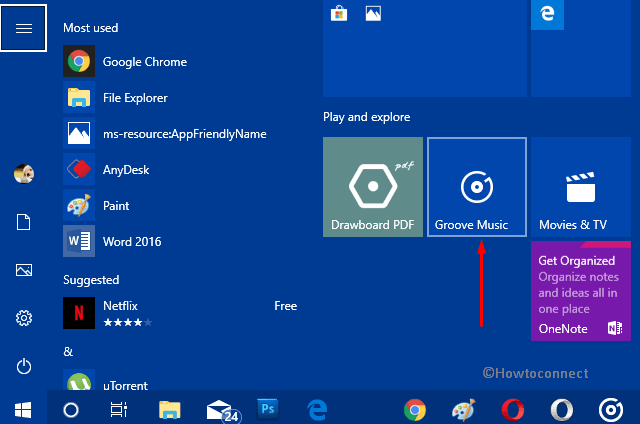Open Mail with 24 badge on the taskbar

pos(223,411)
